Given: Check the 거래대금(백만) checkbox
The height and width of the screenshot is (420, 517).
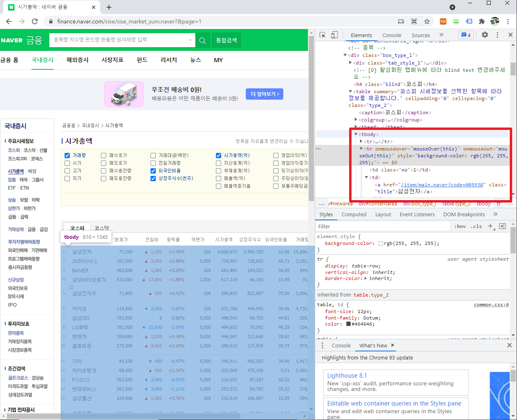Looking at the screenshot, I should click(153, 155).
